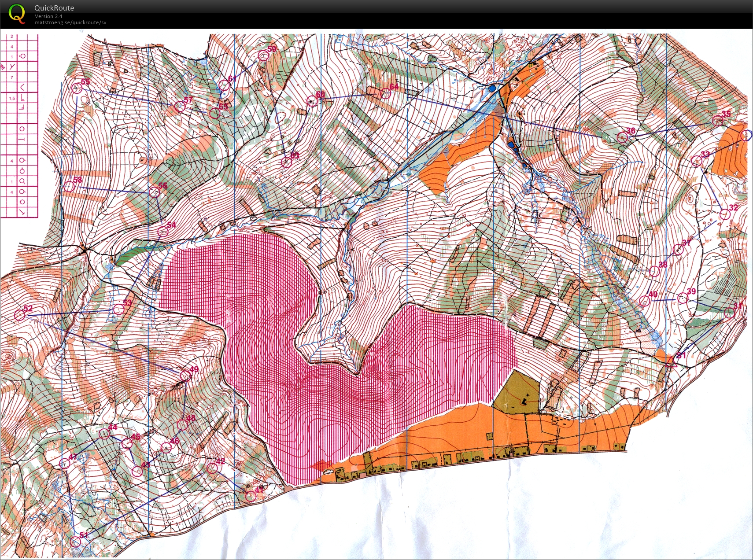Select control circle 53
Screen dimensions: 753x560
point(118,309)
